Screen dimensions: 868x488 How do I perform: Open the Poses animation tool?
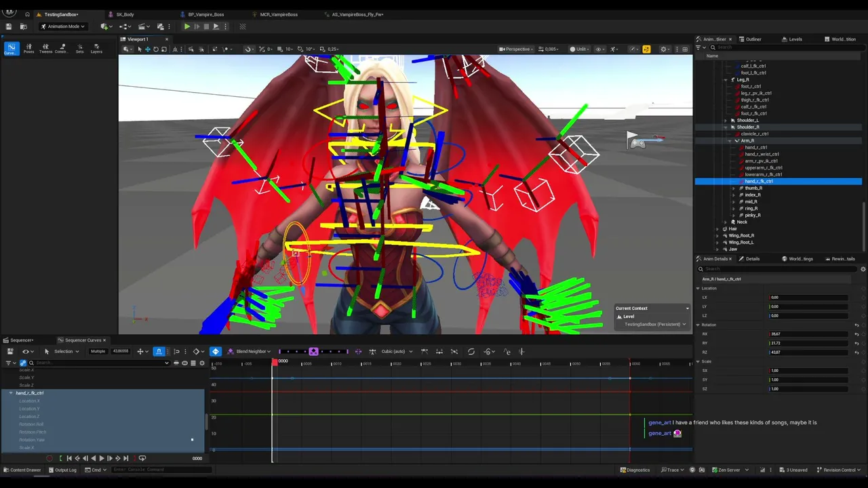(28, 49)
